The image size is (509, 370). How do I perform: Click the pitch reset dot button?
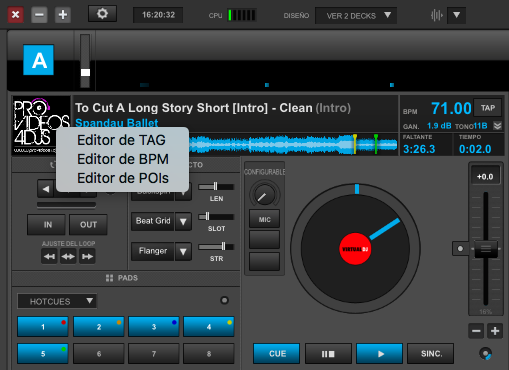(460, 249)
